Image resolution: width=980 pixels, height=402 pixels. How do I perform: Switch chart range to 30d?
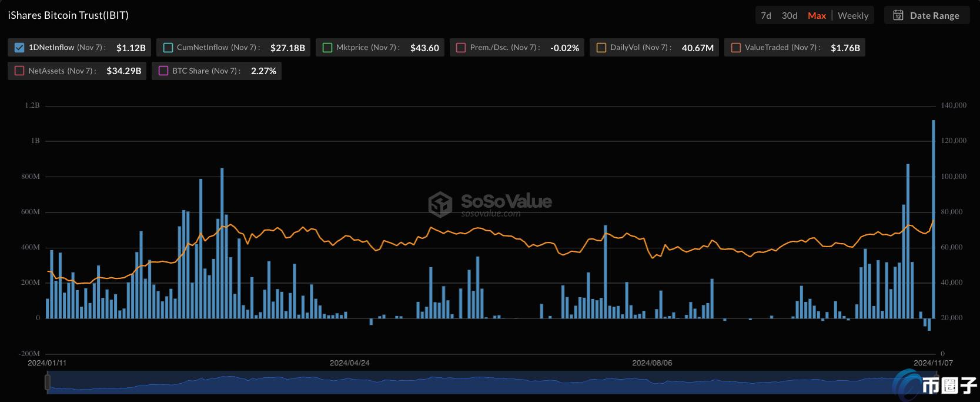pyautogui.click(x=790, y=16)
